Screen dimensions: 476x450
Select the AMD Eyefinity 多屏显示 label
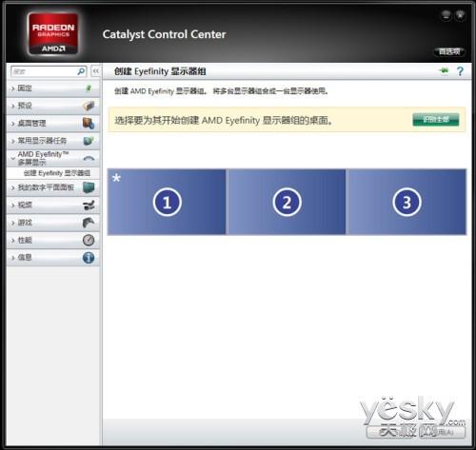pyautogui.click(x=43, y=158)
